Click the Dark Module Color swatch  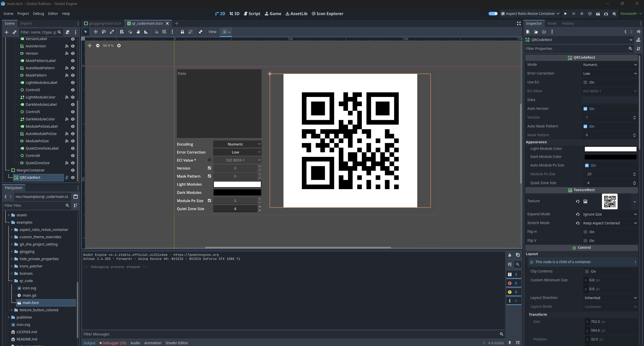(x=610, y=157)
